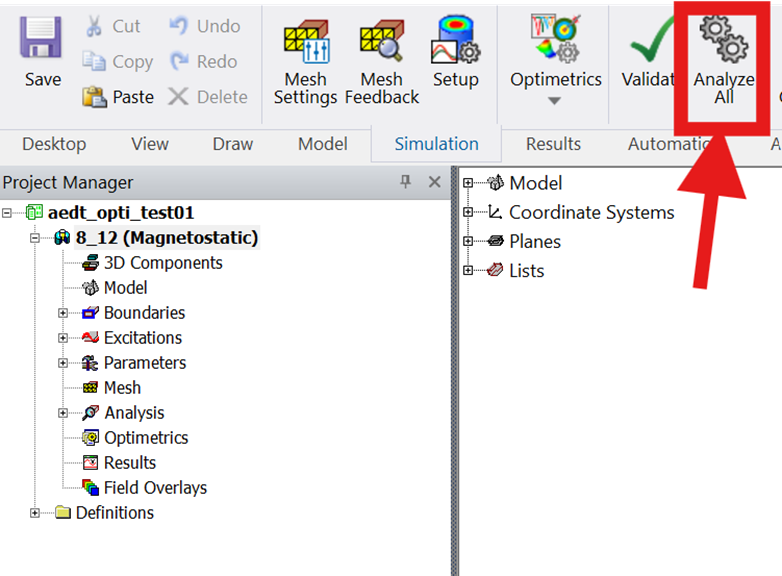The image size is (782, 576).
Task: Select the Mesh tree item
Action: [122, 387]
